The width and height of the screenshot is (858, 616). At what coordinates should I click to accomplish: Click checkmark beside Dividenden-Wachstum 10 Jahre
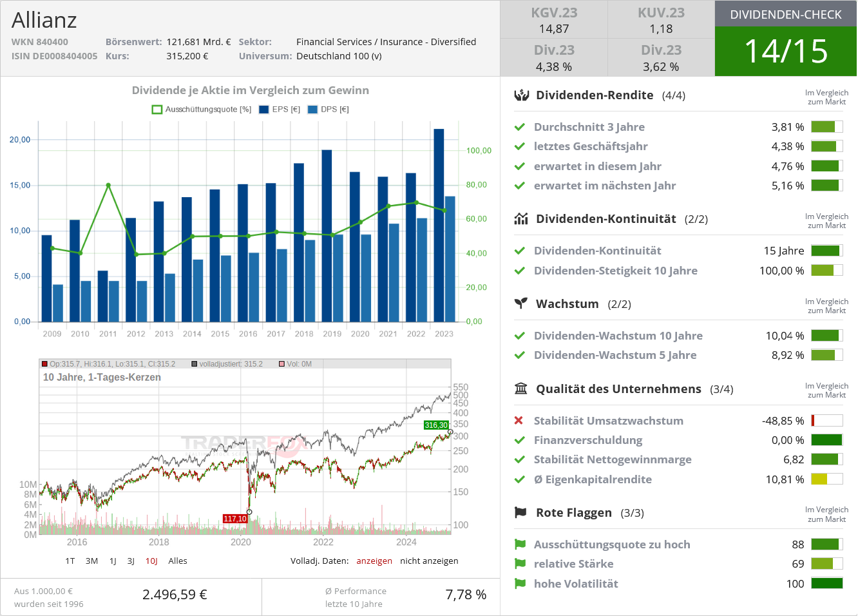tap(520, 336)
